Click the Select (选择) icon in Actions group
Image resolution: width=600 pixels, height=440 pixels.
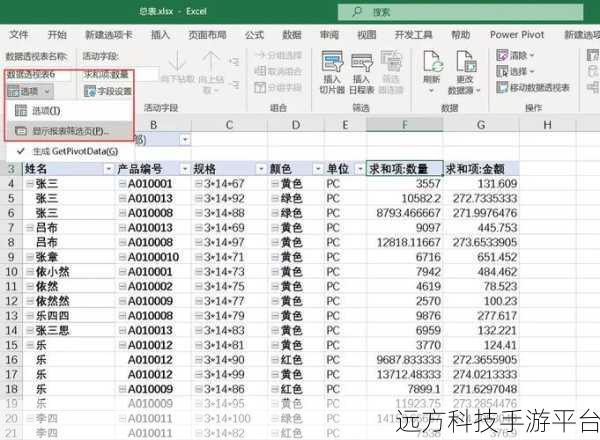[502, 71]
